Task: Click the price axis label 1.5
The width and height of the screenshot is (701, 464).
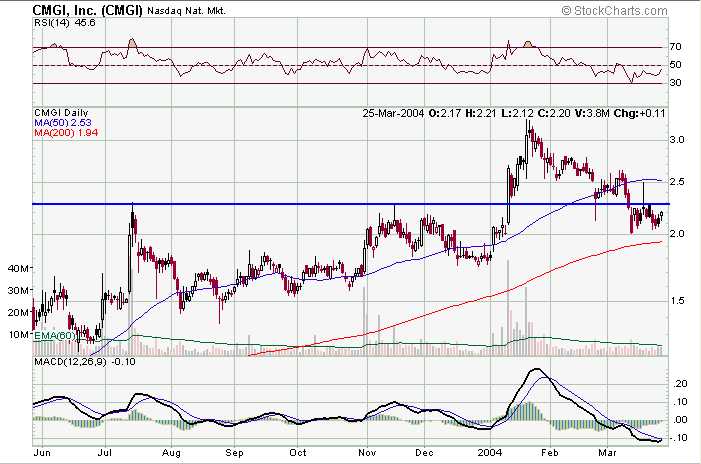Action: point(677,300)
